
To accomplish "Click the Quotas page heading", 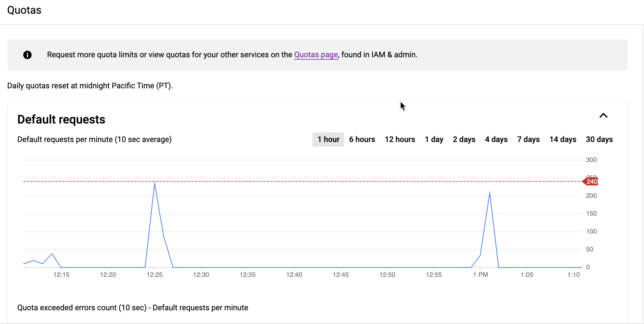I will 24,10.
